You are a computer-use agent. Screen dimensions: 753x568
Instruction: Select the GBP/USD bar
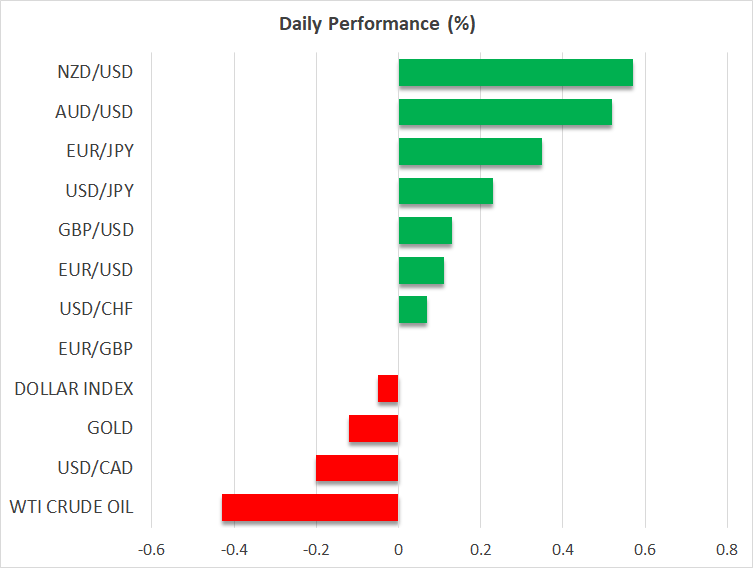[425, 230]
